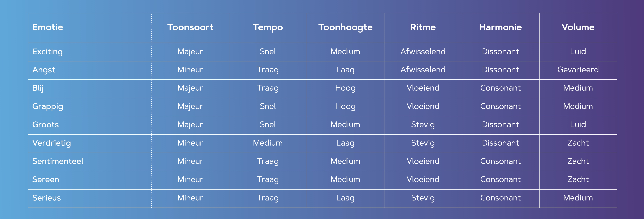Screen dimensions: 644x219
Task: Select the Groots row label
Action: pyautogui.click(x=45, y=125)
